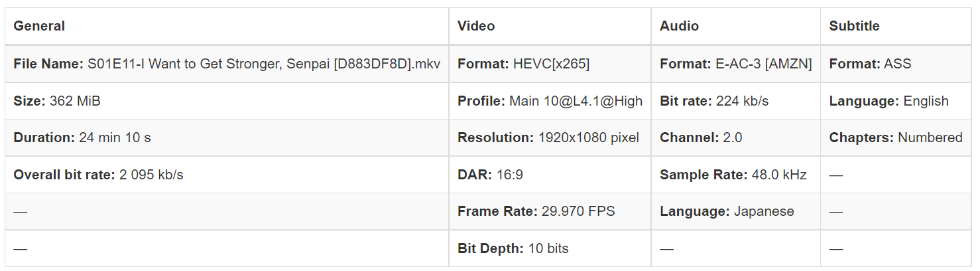The width and height of the screenshot is (980, 271).
Task: Click the audio Format E-AC-3 [AMZN] cell
Action: pos(735,64)
